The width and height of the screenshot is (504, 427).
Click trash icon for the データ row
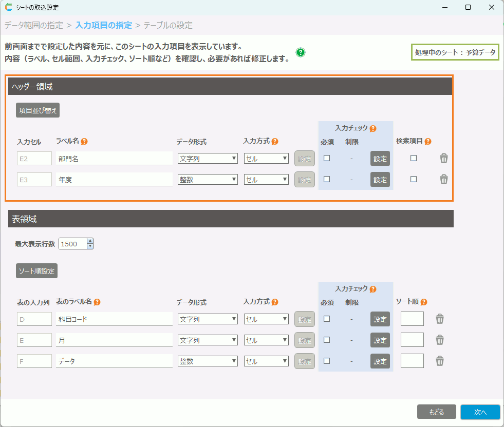440,361
